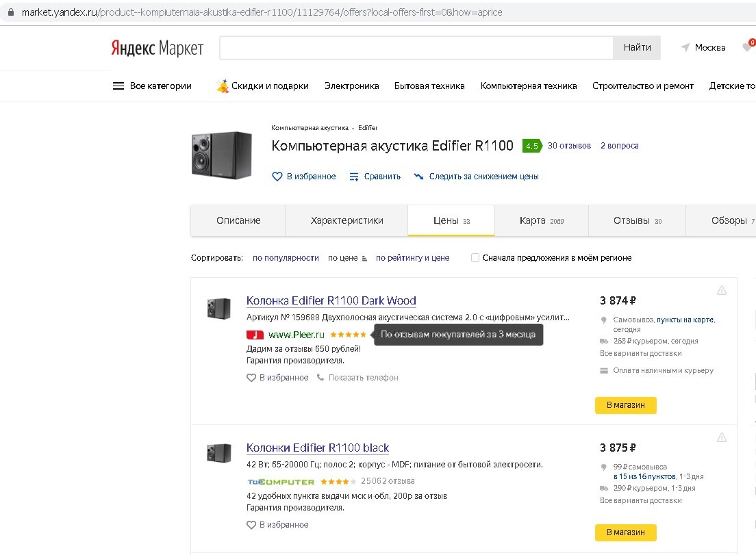Image resolution: width=756 pixels, height=555 pixels.
Task: Open the Обзоры tab
Action: coord(721,220)
